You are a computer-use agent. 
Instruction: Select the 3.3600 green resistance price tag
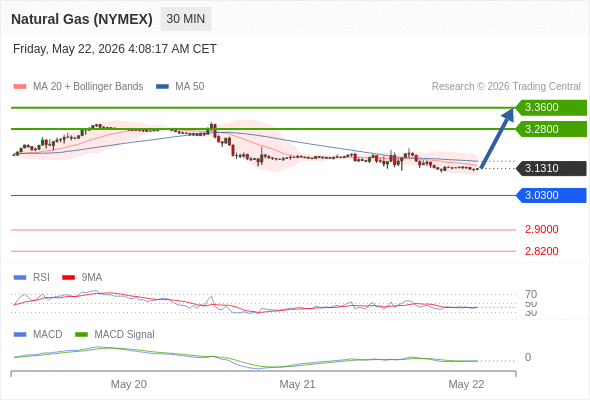[x=552, y=107]
